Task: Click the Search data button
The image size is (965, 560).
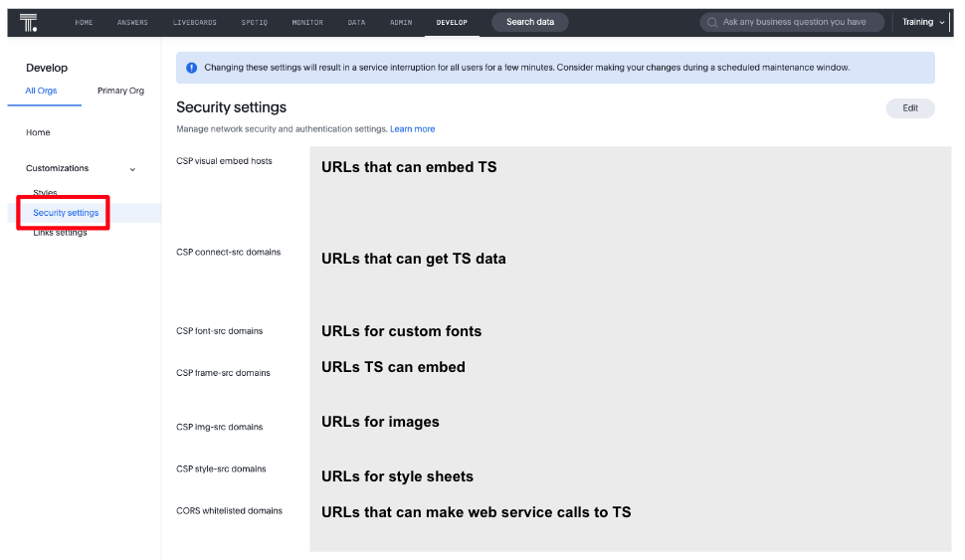Action: pyautogui.click(x=530, y=22)
